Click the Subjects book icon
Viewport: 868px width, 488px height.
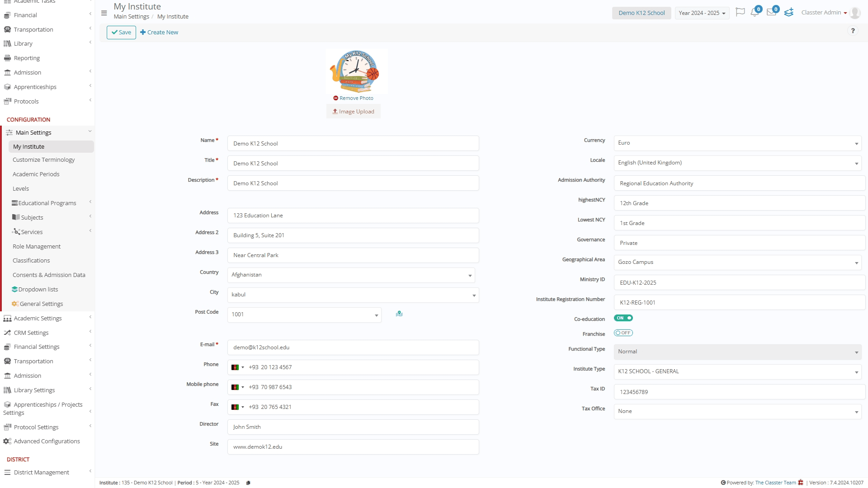pos(16,217)
